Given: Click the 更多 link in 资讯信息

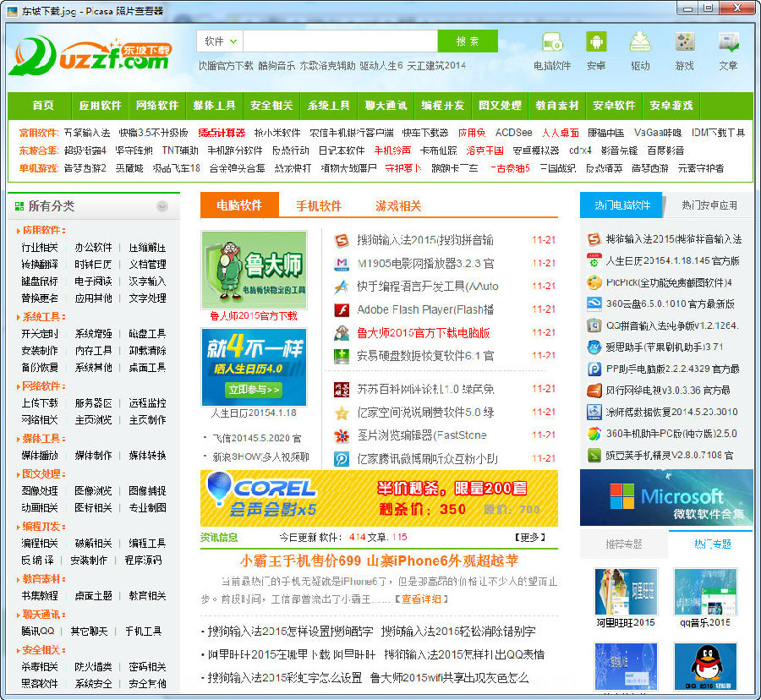Looking at the screenshot, I should 529,538.
